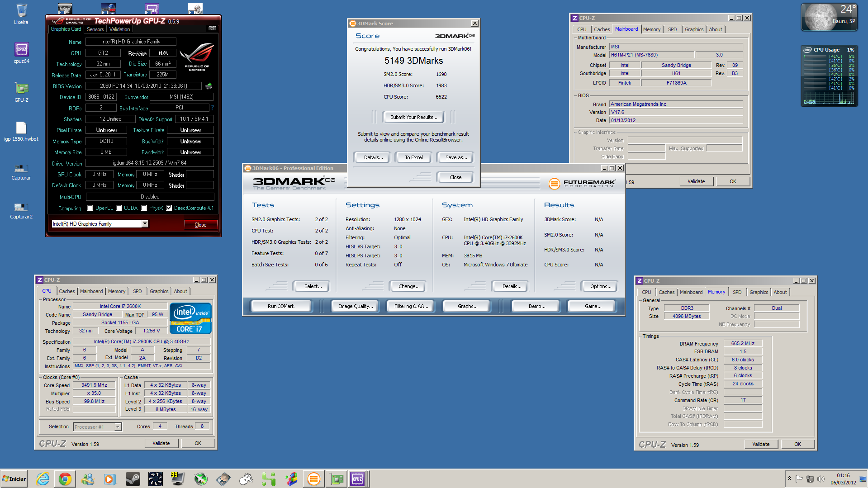This screenshot has width=868, height=488.
Task: Open SPD tab in the Mainboard CPU-Z window
Action: point(673,29)
